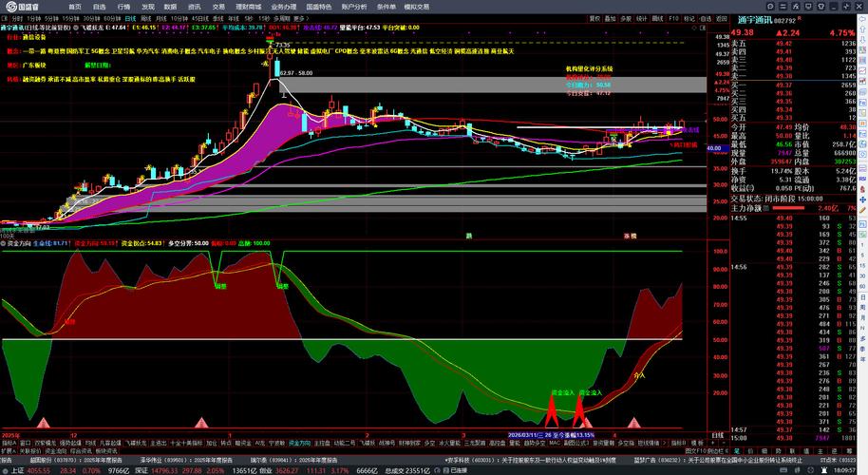Click the 已连接 connection status icon
Viewport: 868px width, 475px height.
click(x=446, y=470)
